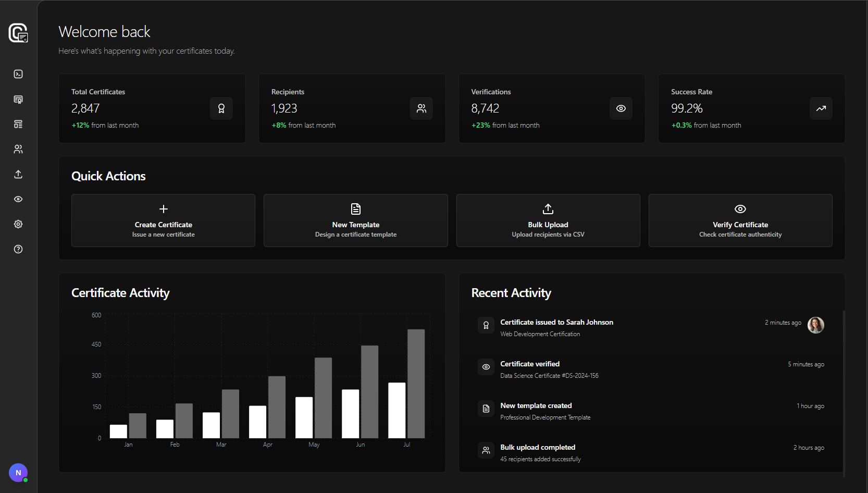Open the terminal icon in sidebar

pyautogui.click(x=18, y=74)
